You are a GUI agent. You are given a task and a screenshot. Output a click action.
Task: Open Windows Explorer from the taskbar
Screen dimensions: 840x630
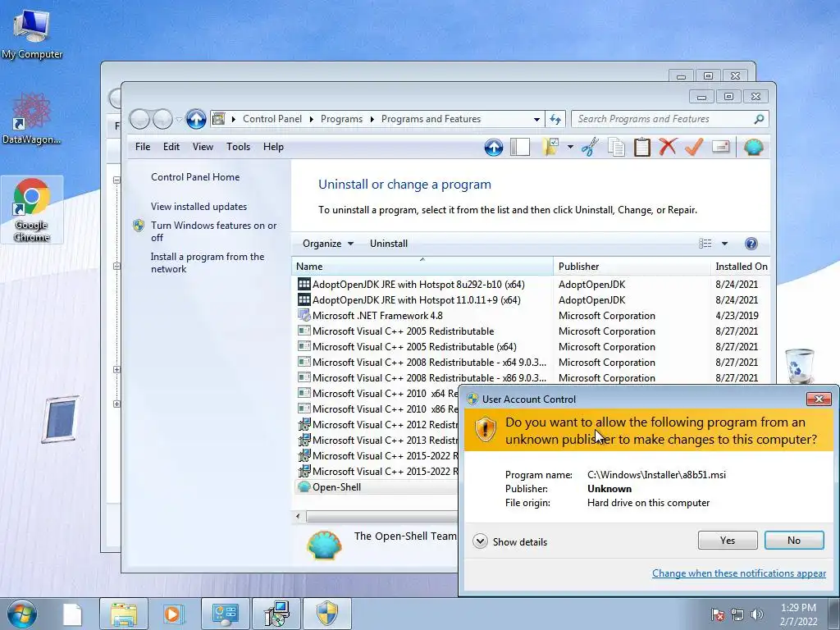click(124, 614)
